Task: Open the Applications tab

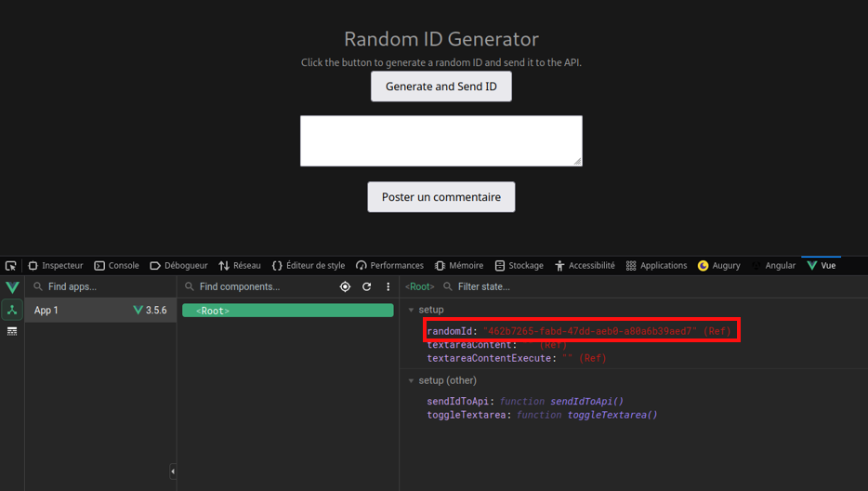Action: (656, 265)
